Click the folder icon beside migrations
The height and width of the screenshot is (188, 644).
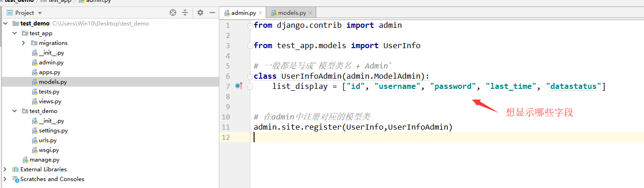pos(34,43)
